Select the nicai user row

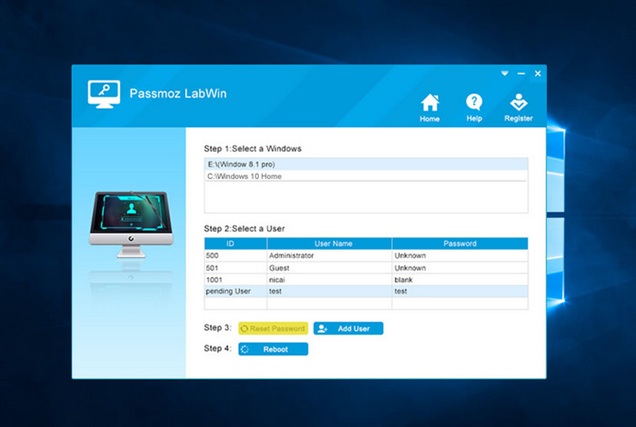tap(365, 279)
